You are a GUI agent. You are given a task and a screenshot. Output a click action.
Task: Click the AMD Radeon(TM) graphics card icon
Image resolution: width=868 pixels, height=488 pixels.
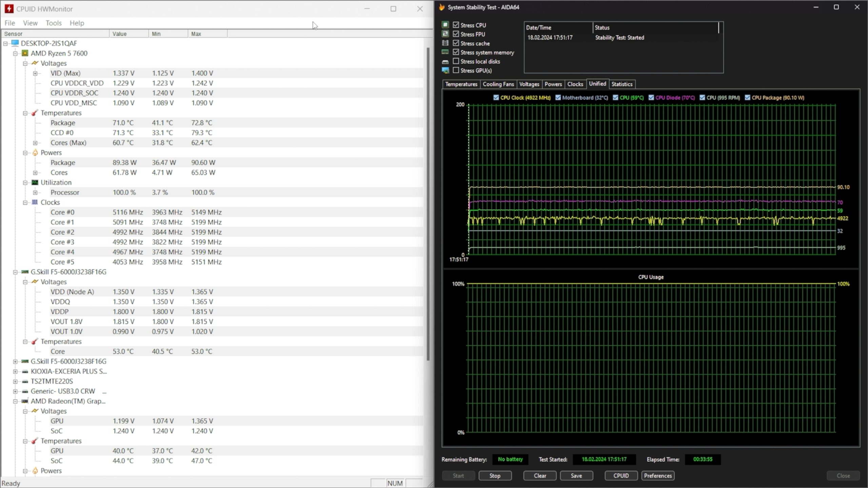point(25,401)
